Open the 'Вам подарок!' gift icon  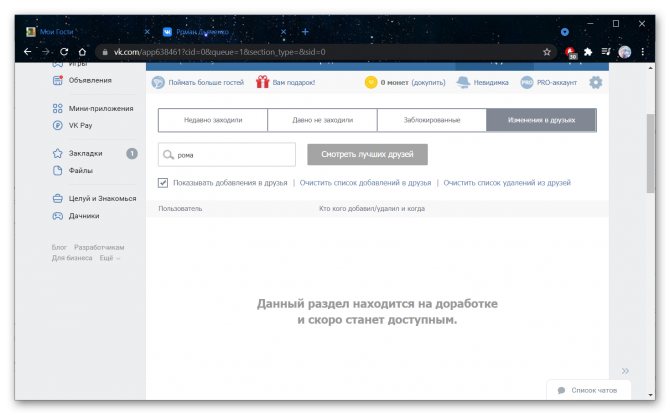click(262, 82)
